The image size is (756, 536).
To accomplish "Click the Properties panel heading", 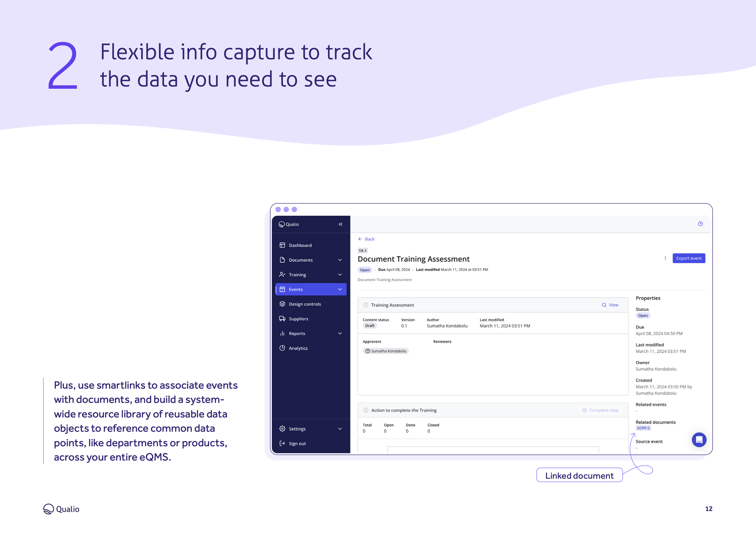I will click(648, 298).
